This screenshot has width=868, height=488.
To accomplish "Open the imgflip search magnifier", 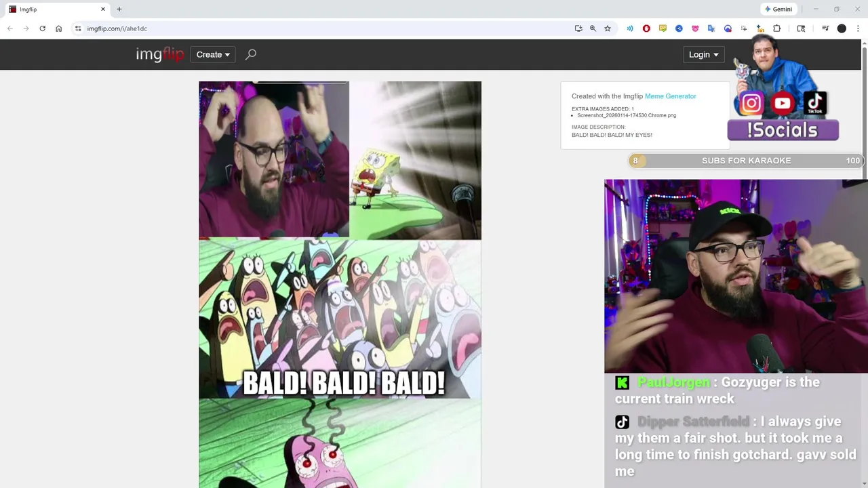I will pyautogui.click(x=250, y=54).
